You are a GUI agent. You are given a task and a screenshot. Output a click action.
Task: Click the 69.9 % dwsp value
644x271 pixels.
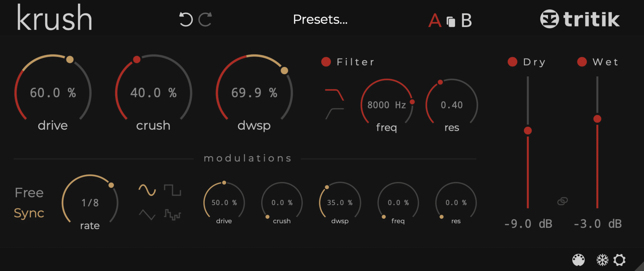point(254,93)
